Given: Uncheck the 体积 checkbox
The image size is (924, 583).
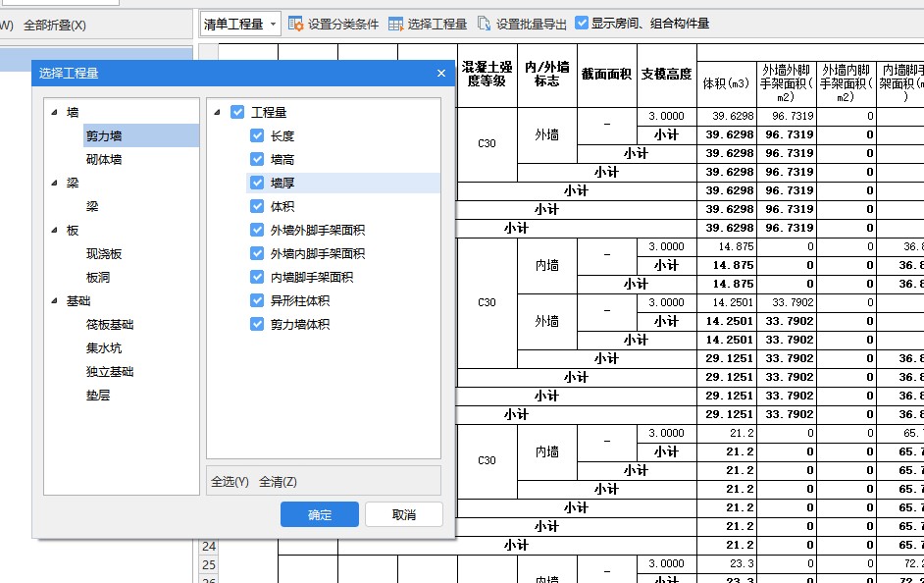Looking at the screenshot, I should [257, 206].
